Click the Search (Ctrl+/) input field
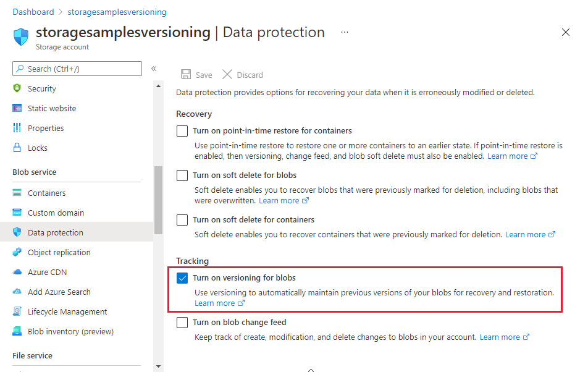Screen dimensions: 588x372 pos(77,69)
